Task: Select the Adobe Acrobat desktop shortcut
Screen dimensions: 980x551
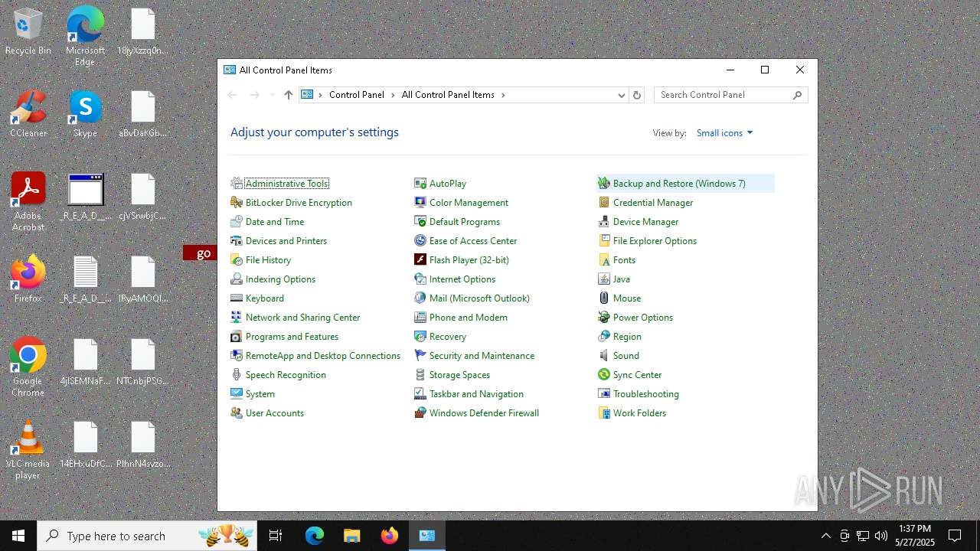Action: coord(28,202)
